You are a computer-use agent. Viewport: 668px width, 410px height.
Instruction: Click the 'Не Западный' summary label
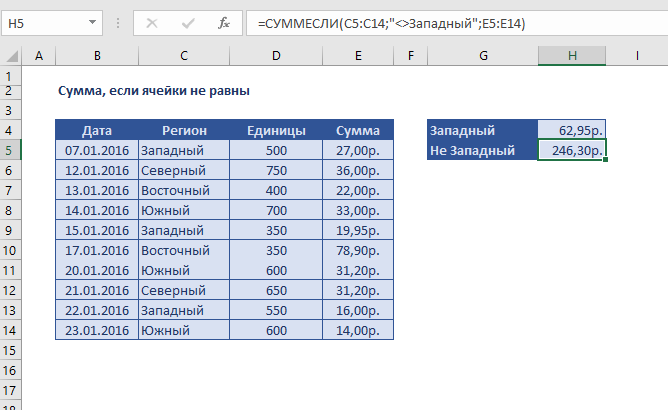click(x=483, y=150)
